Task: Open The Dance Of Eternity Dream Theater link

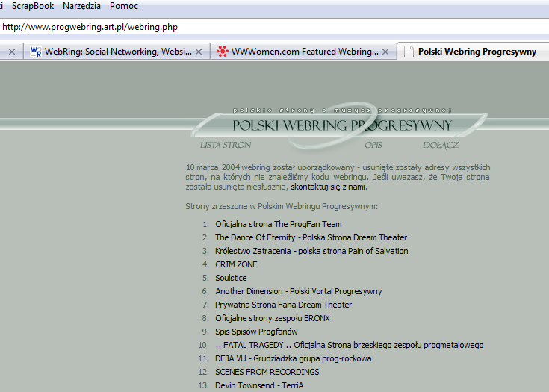Action: (311, 237)
